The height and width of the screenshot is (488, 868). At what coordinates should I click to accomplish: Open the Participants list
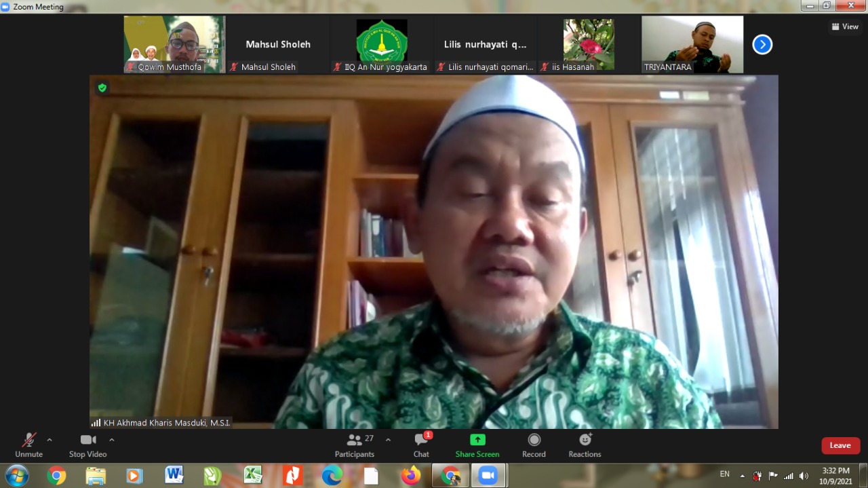tap(355, 445)
